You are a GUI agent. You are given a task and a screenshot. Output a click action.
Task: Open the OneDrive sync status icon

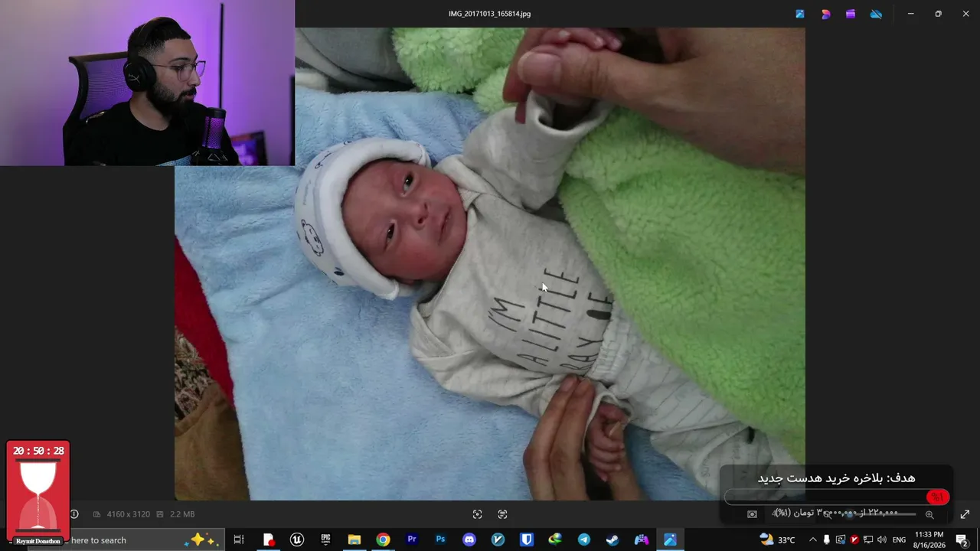tap(876, 14)
